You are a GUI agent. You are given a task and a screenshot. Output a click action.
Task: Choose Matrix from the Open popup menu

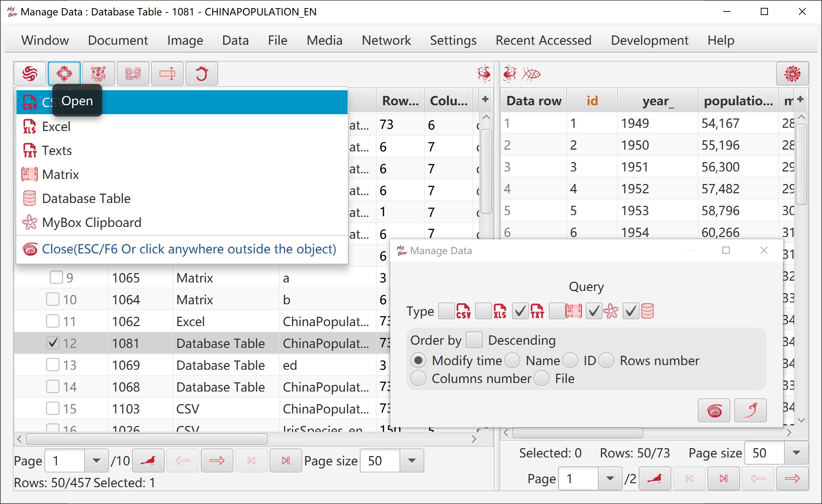click(x=182, y=174)
